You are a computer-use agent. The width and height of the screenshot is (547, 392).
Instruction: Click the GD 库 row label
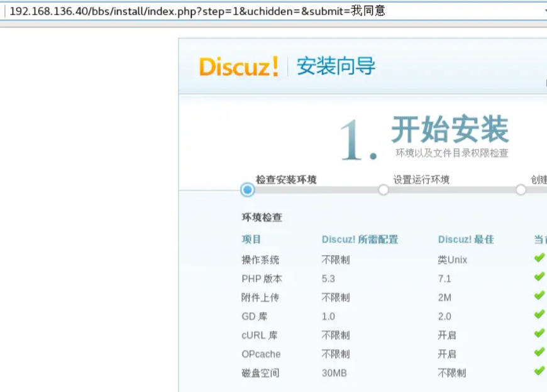[x=254, y=317]
